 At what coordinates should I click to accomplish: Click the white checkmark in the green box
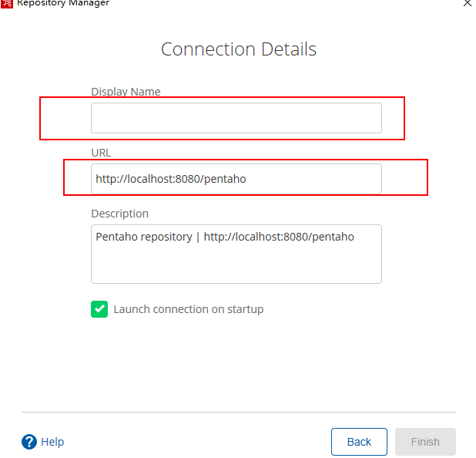pos(99,309)
